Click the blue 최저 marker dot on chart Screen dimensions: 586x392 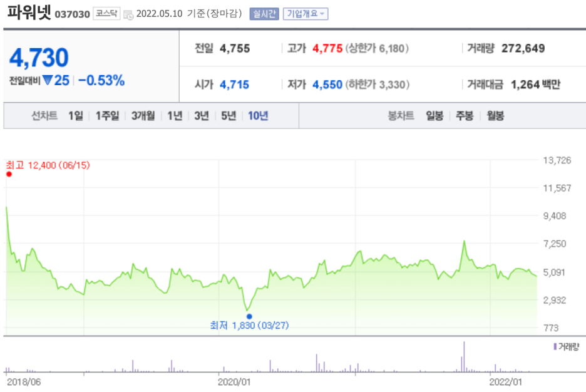(x=249, y=316)
